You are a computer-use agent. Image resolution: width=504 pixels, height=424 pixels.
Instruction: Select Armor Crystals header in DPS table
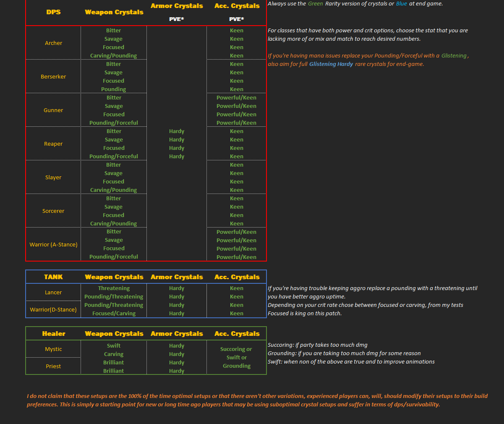(177, 6)
